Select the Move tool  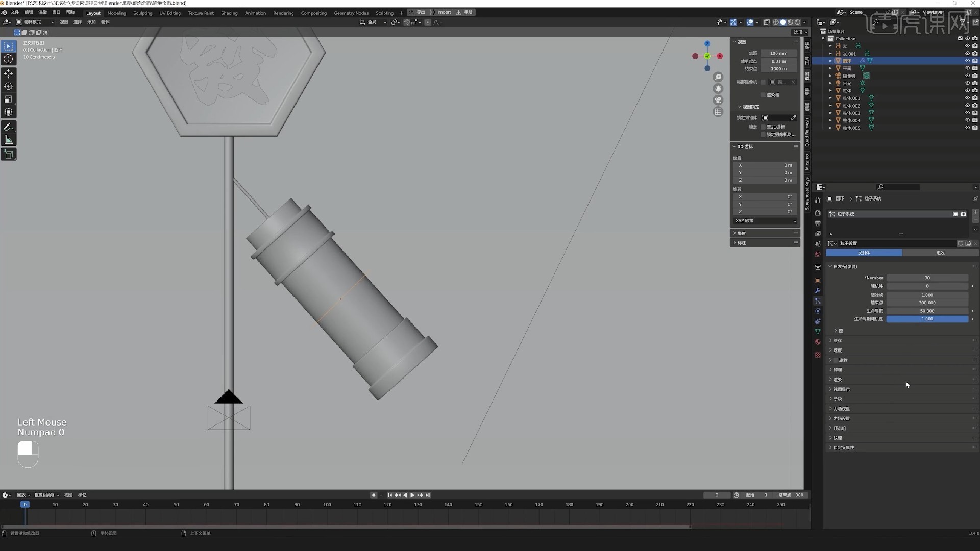pyautogui.click(x=9, y=74)
